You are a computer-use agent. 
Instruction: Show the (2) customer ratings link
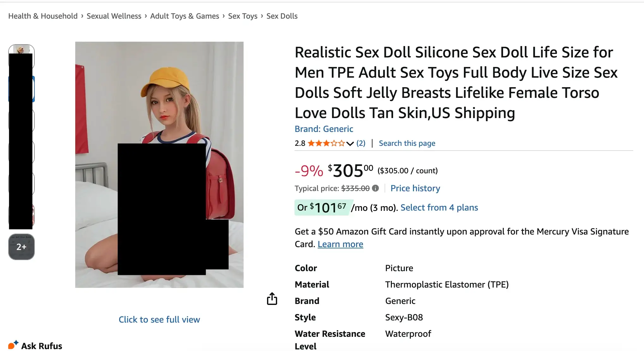coord(361,143)
